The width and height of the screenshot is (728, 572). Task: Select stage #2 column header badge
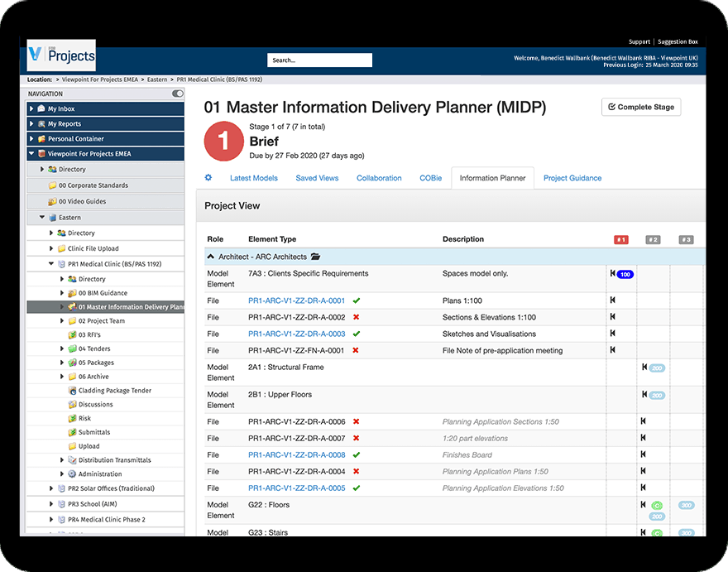coord(654,240)
